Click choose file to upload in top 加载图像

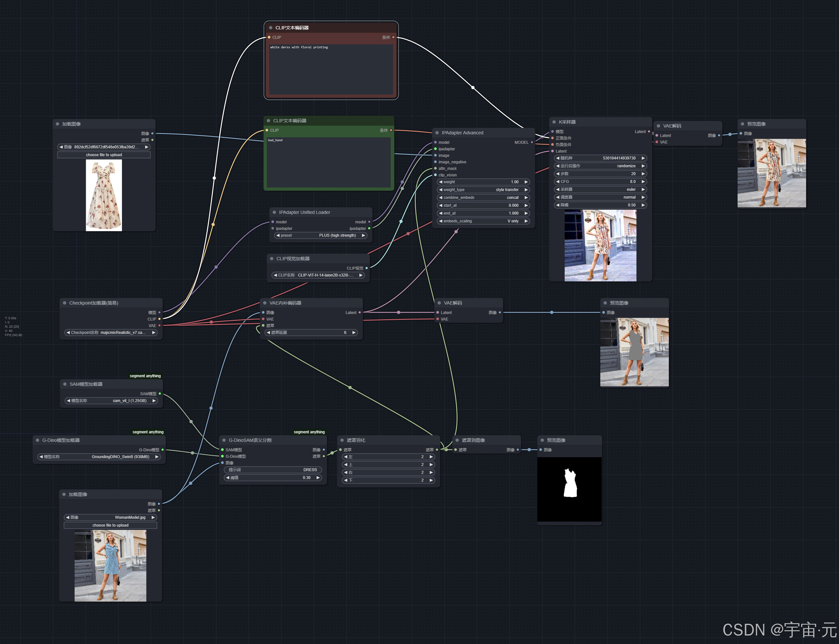click(x=104, y=155)
